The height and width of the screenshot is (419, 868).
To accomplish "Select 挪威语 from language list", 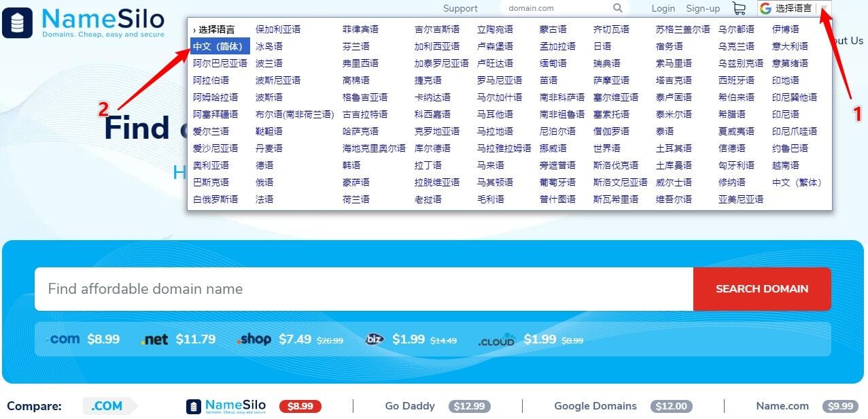I will click(553, 148).
